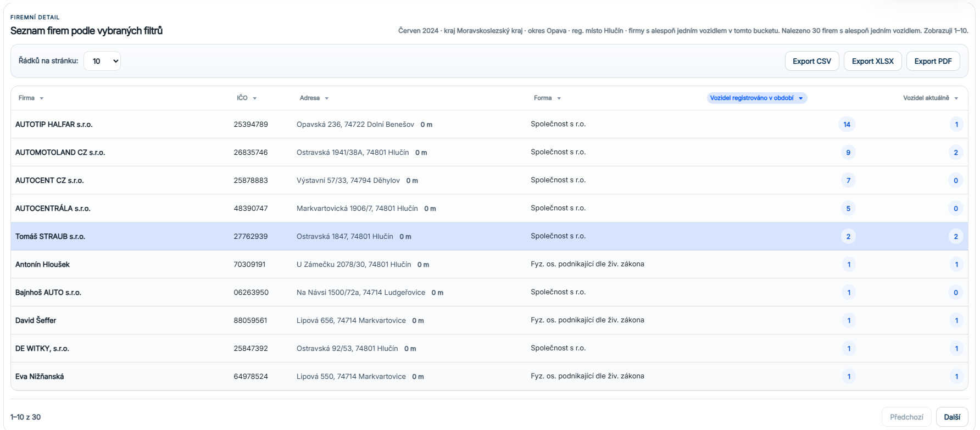
Task: Click the disabled Předchozí button
Action: pos(906,417)
